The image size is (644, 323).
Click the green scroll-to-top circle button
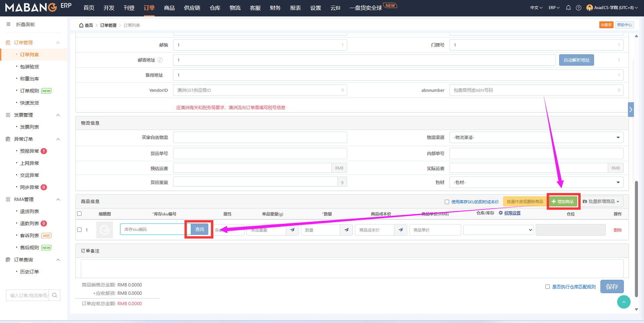(624, 302)
